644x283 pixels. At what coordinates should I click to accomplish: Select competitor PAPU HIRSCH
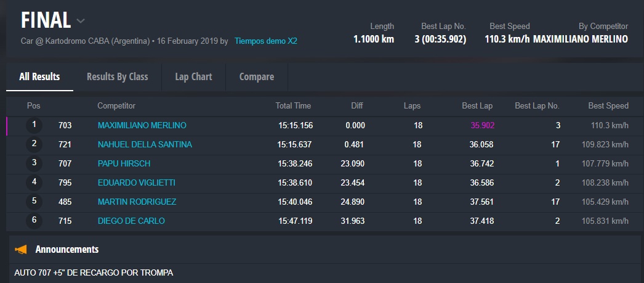pos(124,163)
